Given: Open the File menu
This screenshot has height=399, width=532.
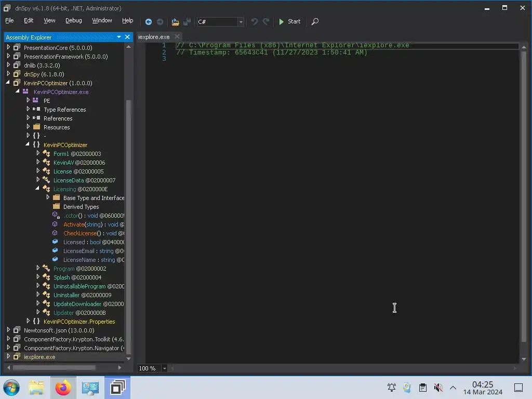Looking at the screenshot, I should point(9,20).
